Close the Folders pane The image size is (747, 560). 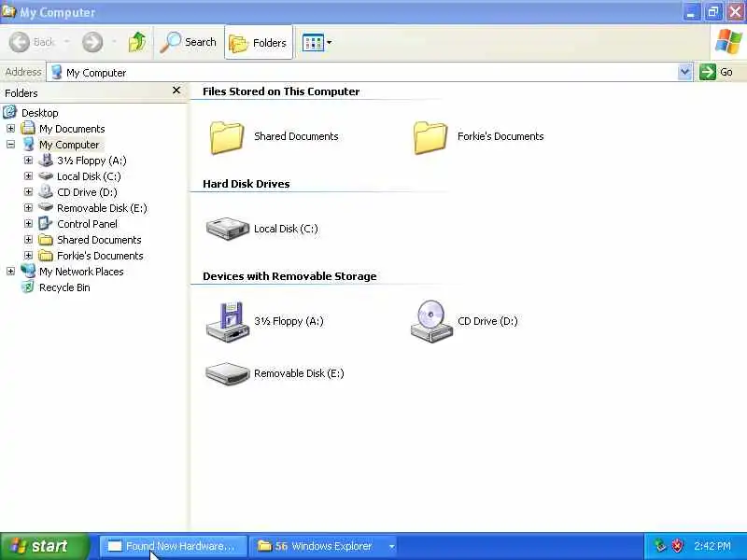click(x=176, y=90)
